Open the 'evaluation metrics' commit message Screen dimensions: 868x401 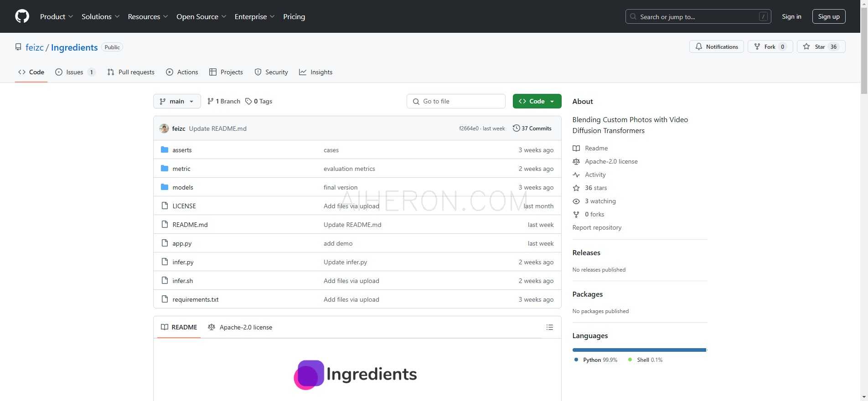tap(349, 169)
